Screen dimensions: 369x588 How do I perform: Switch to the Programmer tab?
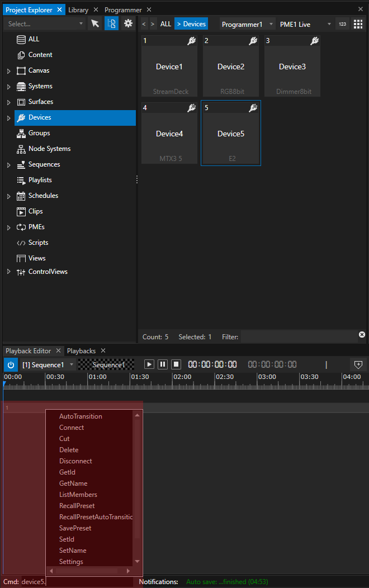click(x=123, y=10)
